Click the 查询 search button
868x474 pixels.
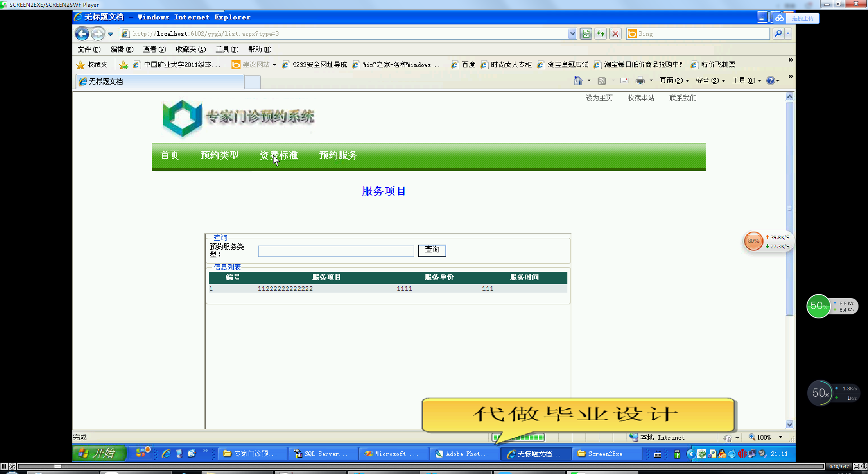(x=432, y=250)
